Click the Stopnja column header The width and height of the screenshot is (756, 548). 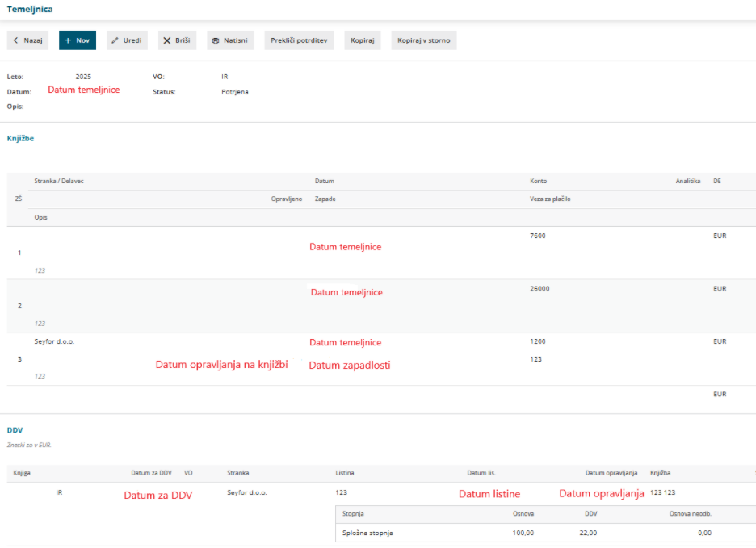click(353, 514)
